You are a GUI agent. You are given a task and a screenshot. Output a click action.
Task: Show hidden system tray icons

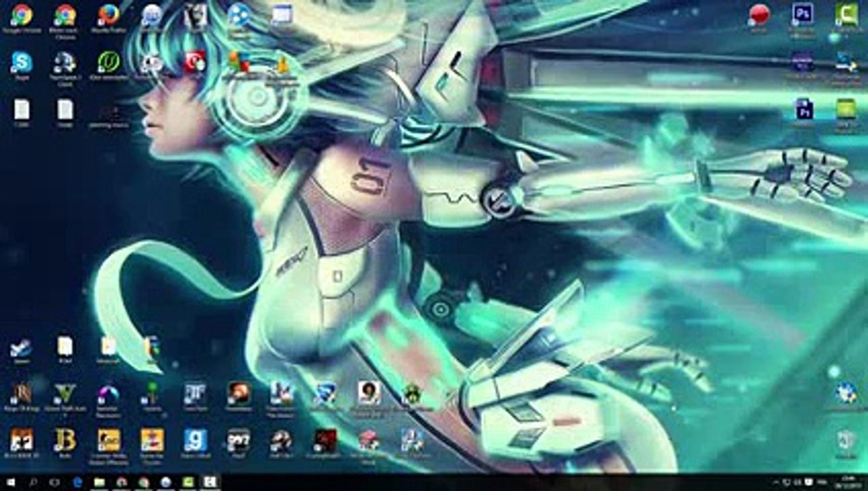776,483
